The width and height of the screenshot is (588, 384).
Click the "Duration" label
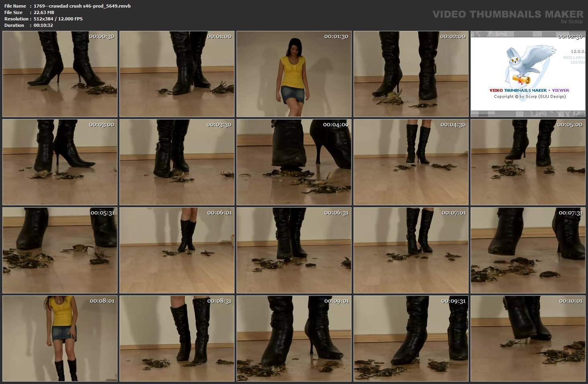14,25
